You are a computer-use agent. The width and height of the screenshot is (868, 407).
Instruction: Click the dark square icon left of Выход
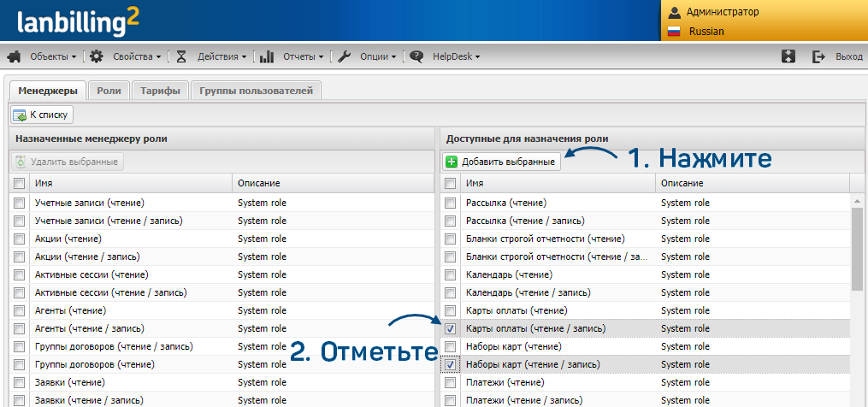[788, 56]
